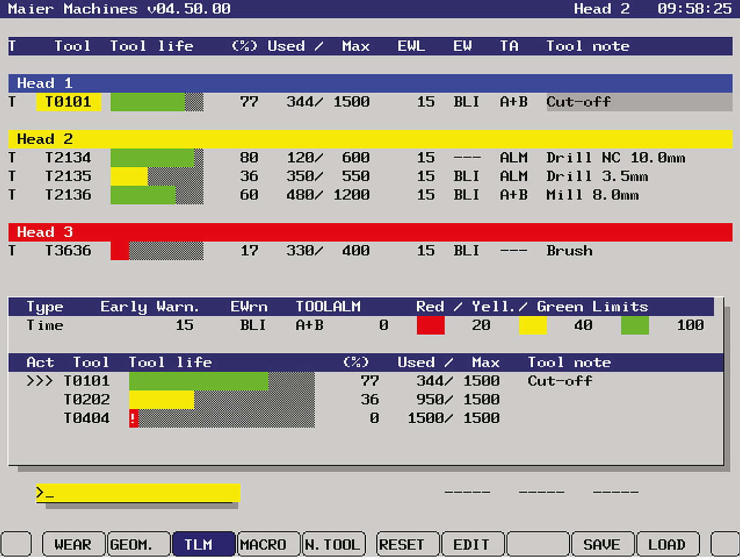Click the yellow limit color swatch
The width and height of the screenshot is (740, 560).
click(x=532, y=325)
